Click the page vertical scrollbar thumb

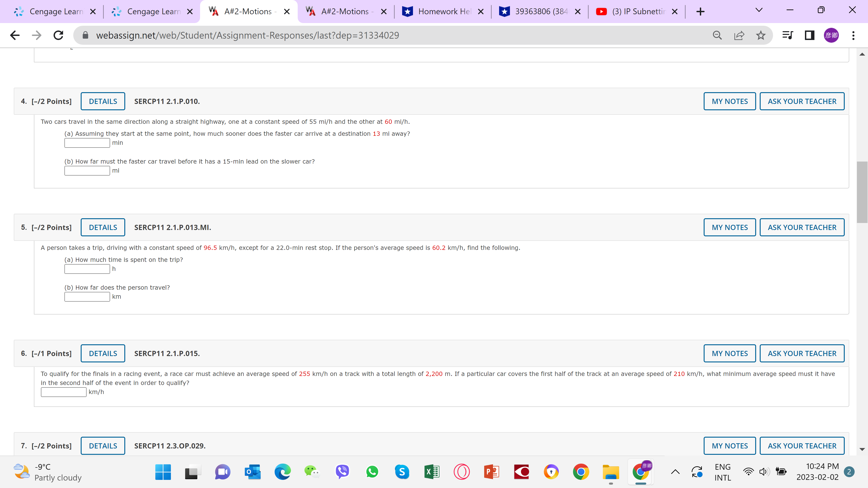pyautogui.click(x=862, y=192)
